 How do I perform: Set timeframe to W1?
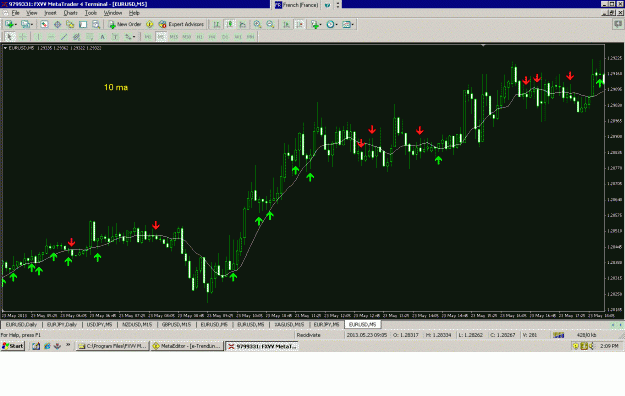point(238,37)
